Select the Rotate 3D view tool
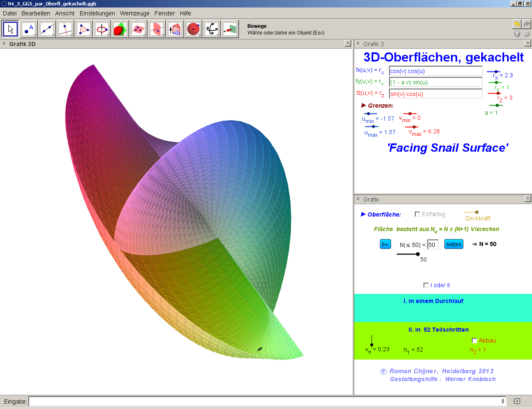 click(212, 29)
